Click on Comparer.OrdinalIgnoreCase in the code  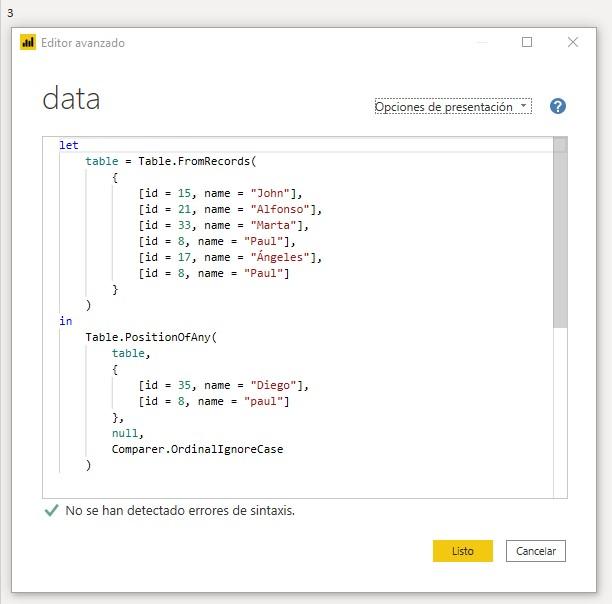[197, 449]
